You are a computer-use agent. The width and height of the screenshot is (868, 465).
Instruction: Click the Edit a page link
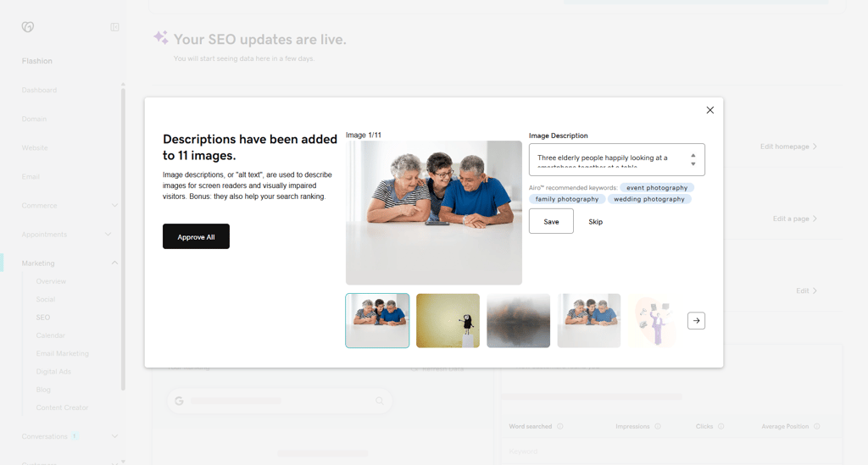[795, 219]
